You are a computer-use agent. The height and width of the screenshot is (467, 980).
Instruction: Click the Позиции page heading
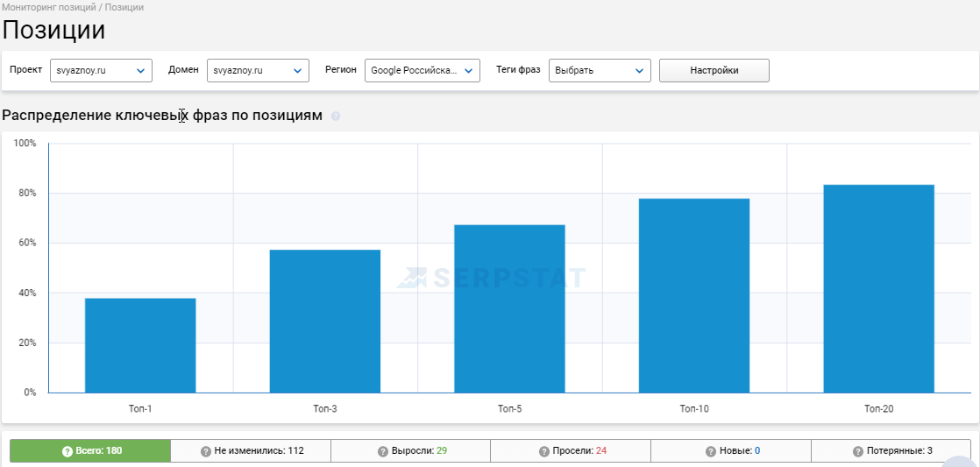pyautogui.click(x=53, y=31)
